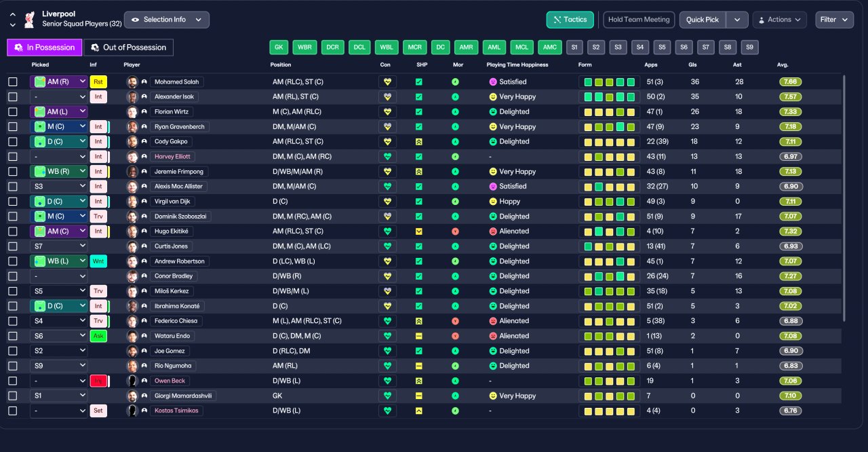Select the S1 substitute slot chip
The width and height of the screenshot is (868, 452).
pyautogui.click(x=574, y=48)
